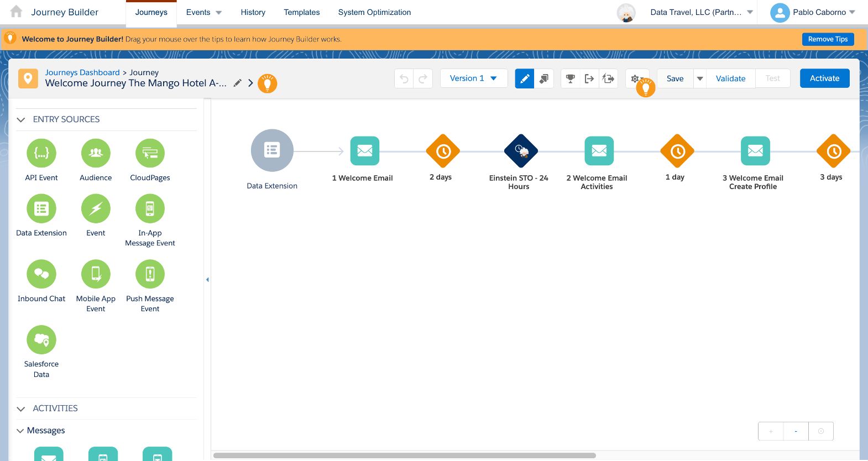The image size is (868, 461).
Task: Go to the Journeys Dashboard link
Action: click(82, 72)
